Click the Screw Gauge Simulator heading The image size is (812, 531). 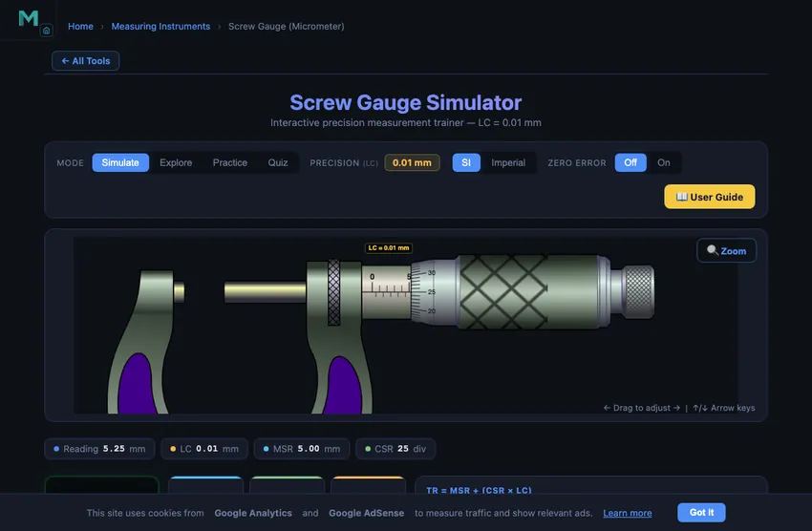405,102
